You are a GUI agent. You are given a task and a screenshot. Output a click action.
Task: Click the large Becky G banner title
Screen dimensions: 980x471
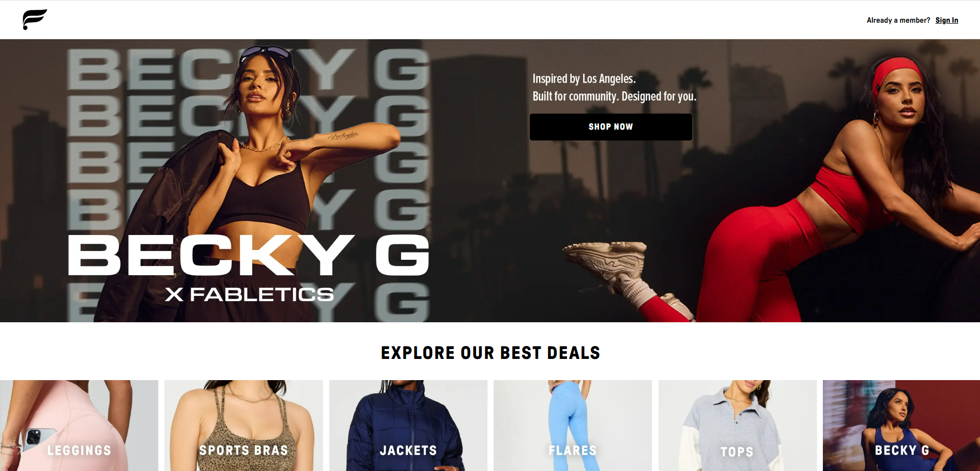[249, 255]
